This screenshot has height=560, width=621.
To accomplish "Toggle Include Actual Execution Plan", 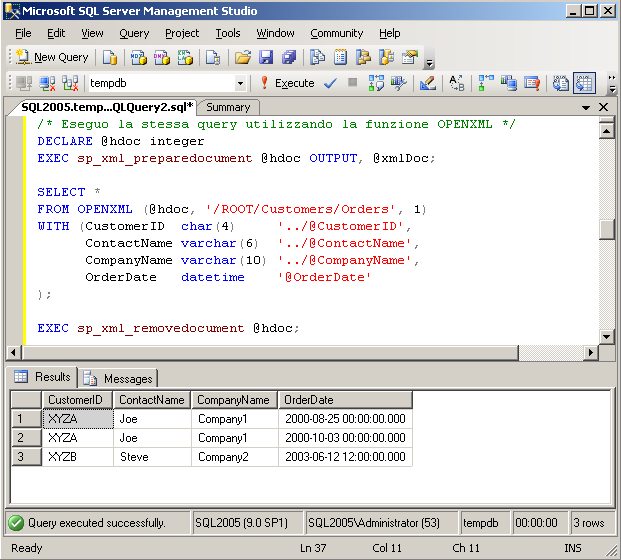I will (x=486, y=83).
